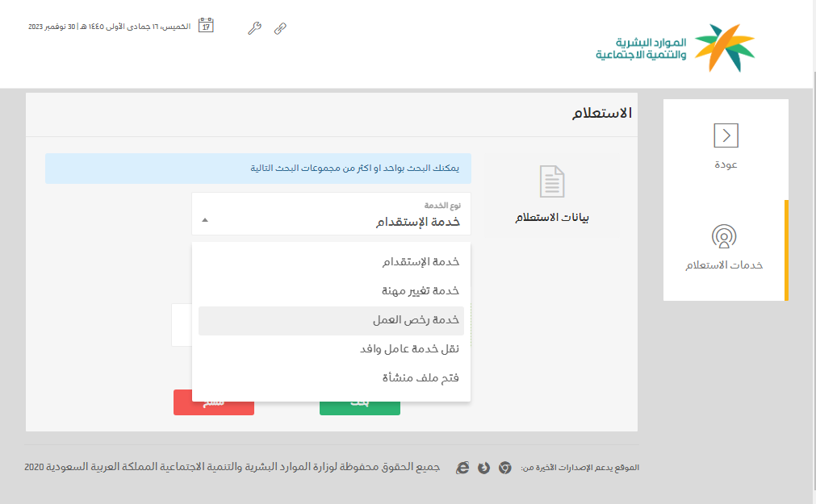Image resolution: width=816 pixels, height=504 pixels.
Task: Click the نوع الخدمة combo box field
Action: coord(331,215)
